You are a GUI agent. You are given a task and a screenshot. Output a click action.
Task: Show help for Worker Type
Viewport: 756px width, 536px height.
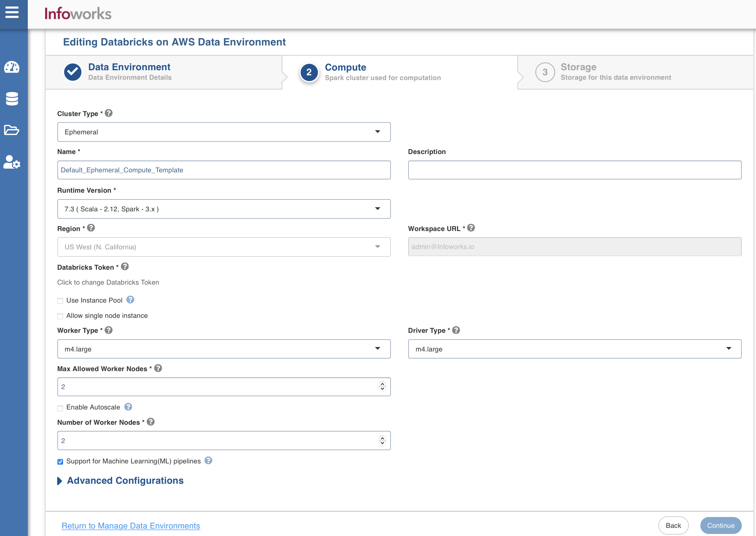pyautogui.click(x=109, y=330)
